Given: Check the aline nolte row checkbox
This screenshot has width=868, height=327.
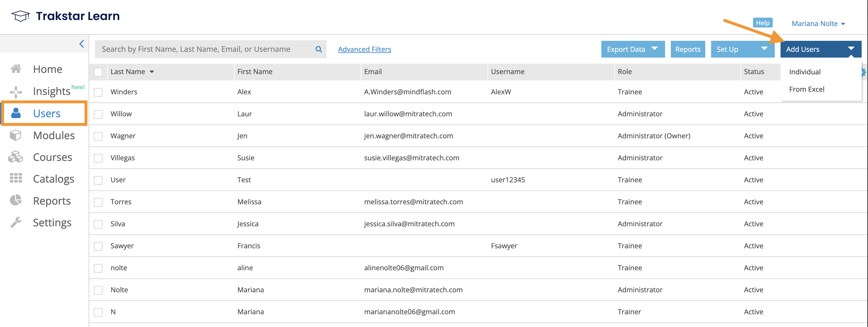Looking at the screenshot, I should [x=98, y=268].
